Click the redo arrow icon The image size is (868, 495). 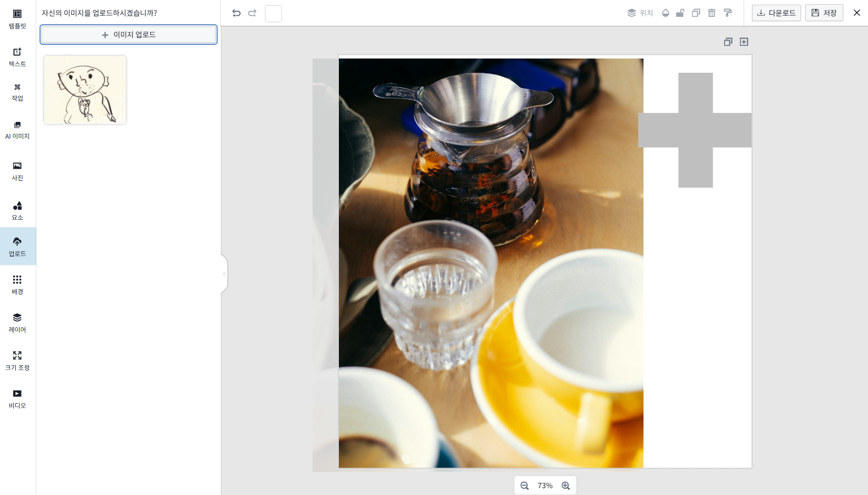252,13
